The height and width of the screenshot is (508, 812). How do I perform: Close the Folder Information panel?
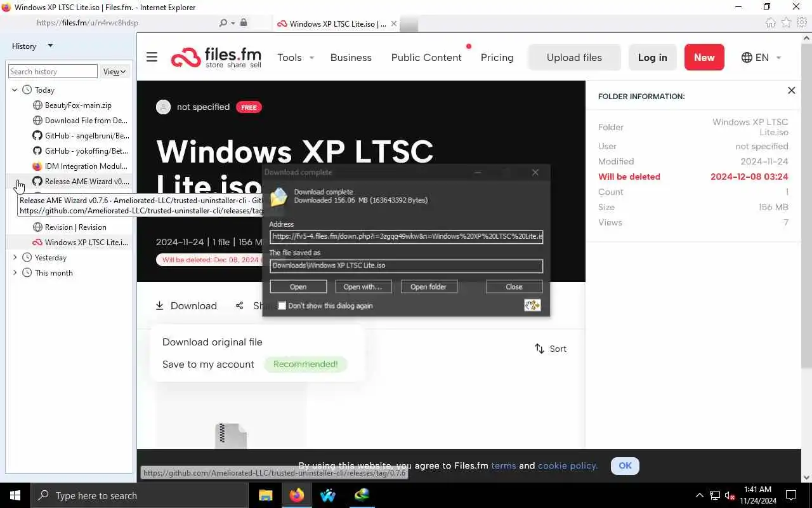(791, 90)
